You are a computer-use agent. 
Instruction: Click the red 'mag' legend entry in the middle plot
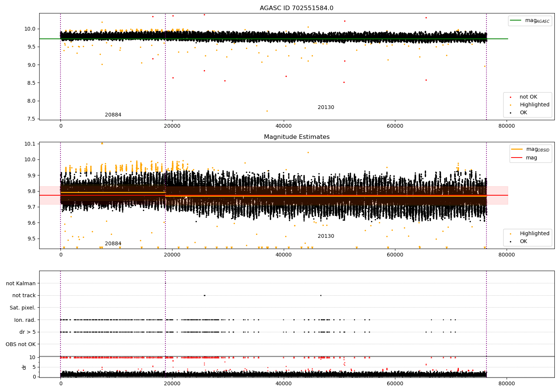click(524, 158)
